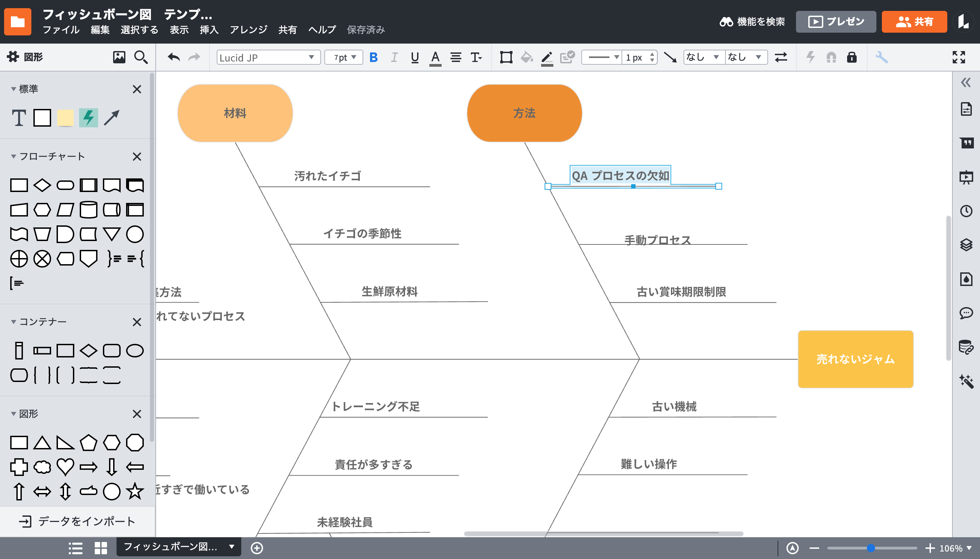Click the データをインポート button
Viewport: 980px width, 559px height.
tap(78, 521)
